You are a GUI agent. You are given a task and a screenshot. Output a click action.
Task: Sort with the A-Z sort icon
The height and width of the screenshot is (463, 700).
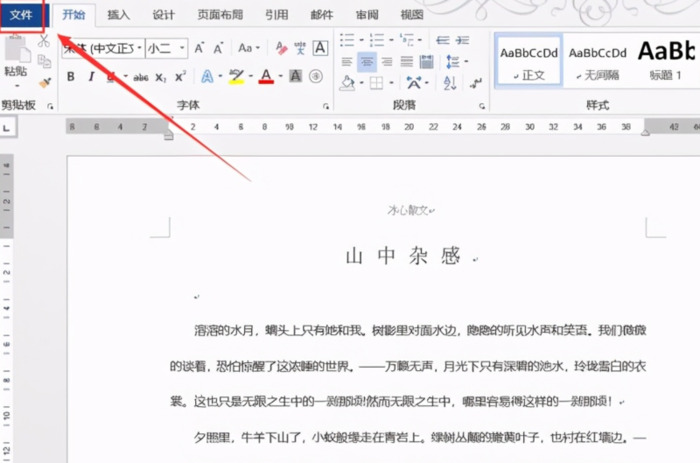450,83
